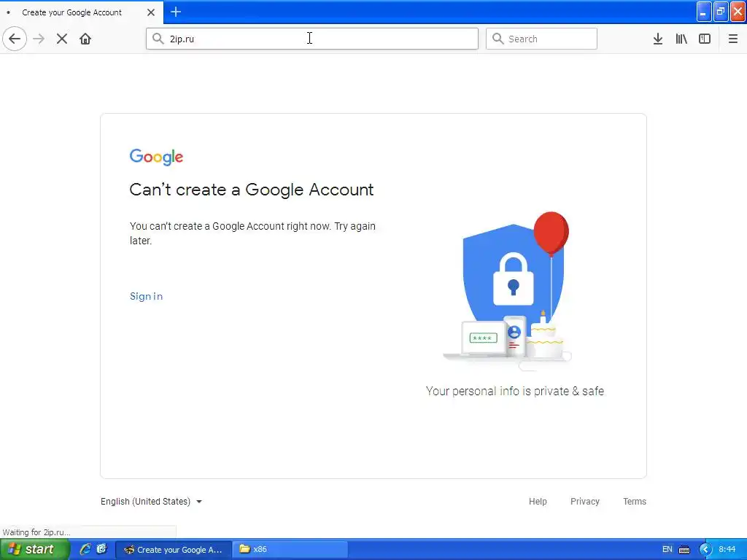Toggle the sidebar view icon

(x=705, y=39)
